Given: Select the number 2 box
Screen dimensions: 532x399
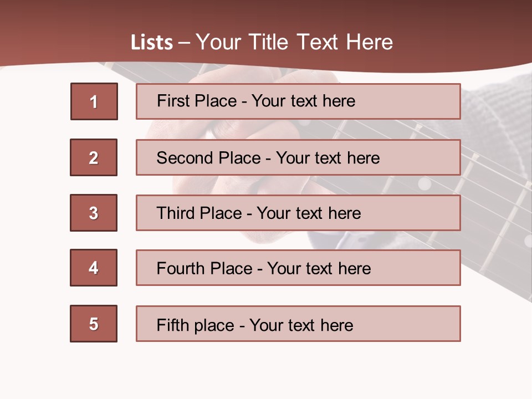Looking at the screenshot, I should (x=94, y=157).
